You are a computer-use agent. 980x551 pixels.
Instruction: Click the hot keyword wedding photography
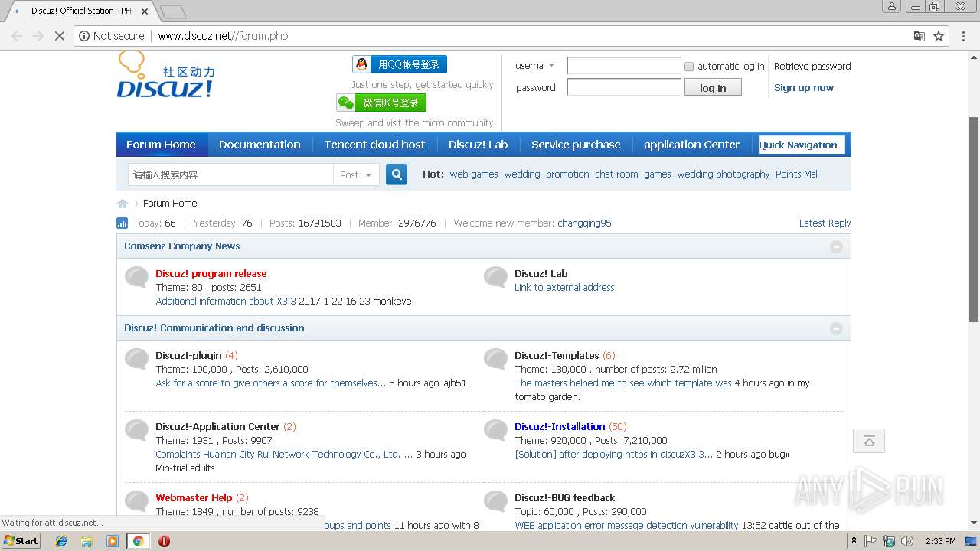pos(724,174)
